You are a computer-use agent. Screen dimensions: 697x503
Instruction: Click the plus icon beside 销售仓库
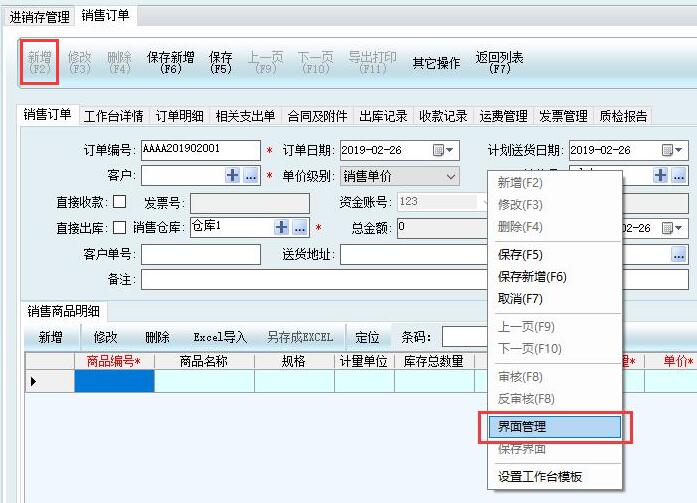coord(282,227)
